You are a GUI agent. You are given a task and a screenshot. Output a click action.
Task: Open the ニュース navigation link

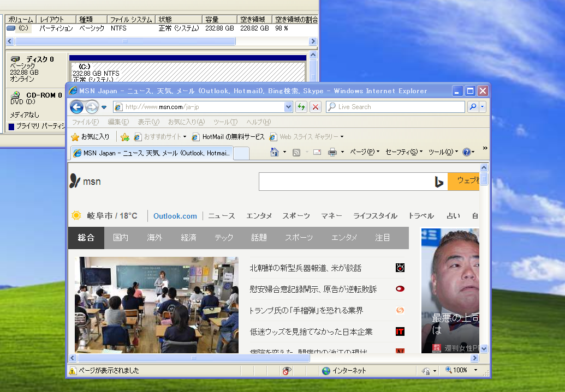(x=222, y=216)
